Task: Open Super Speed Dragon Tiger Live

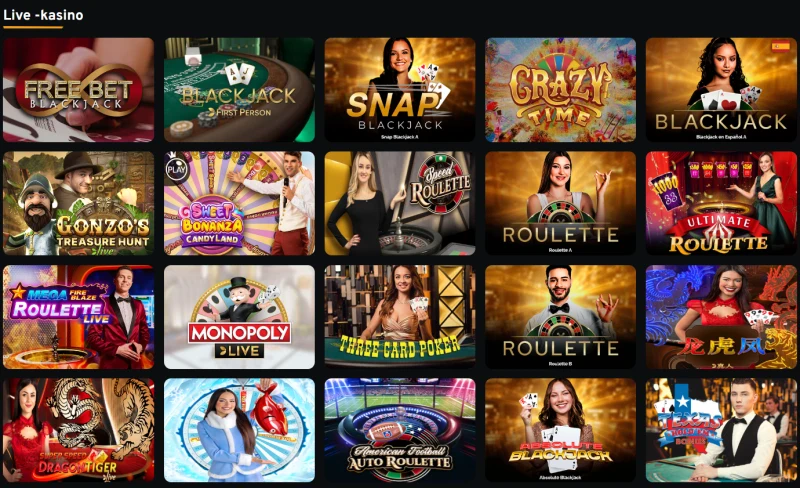Action: point(79,430)
